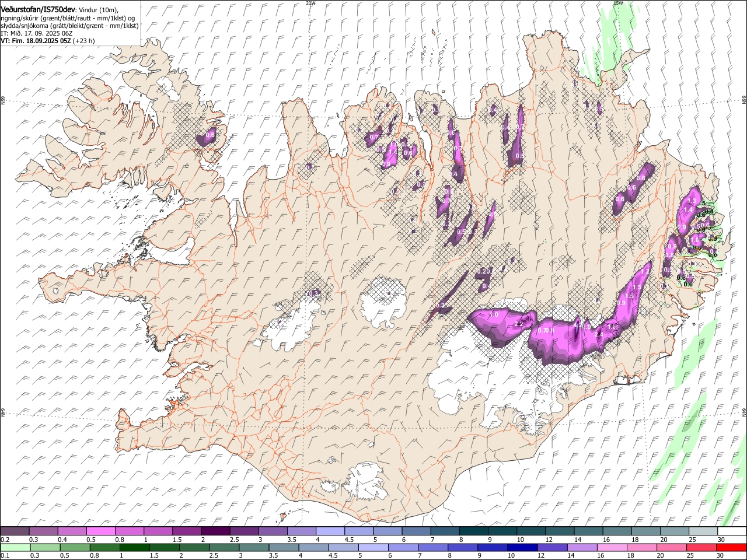The image size is (747, 560).
Task: Choose the dark purple 2 swatch, upper legend row
Action: (215, 531)
